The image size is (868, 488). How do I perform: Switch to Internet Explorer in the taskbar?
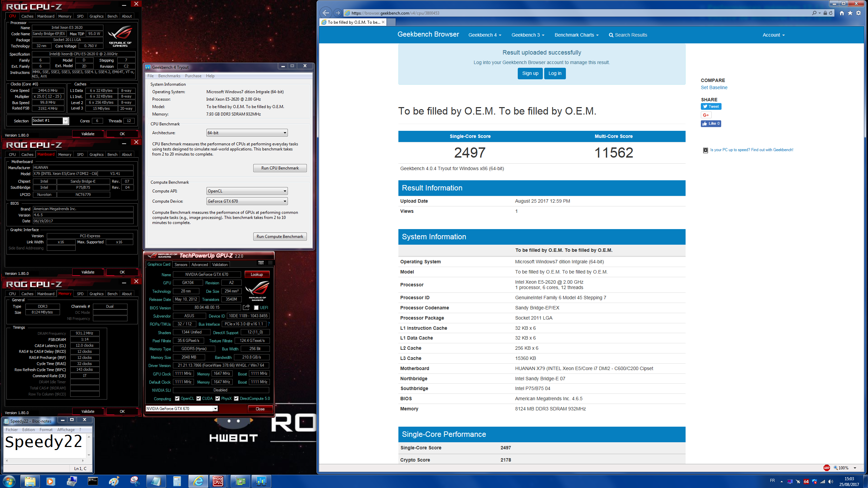click(198, 481)
